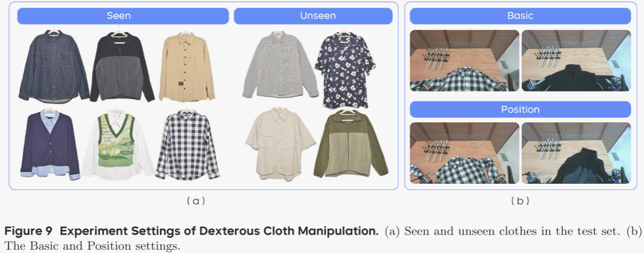Click the olive green fleece jacket

pyautogui.click(x=351, y=143)
